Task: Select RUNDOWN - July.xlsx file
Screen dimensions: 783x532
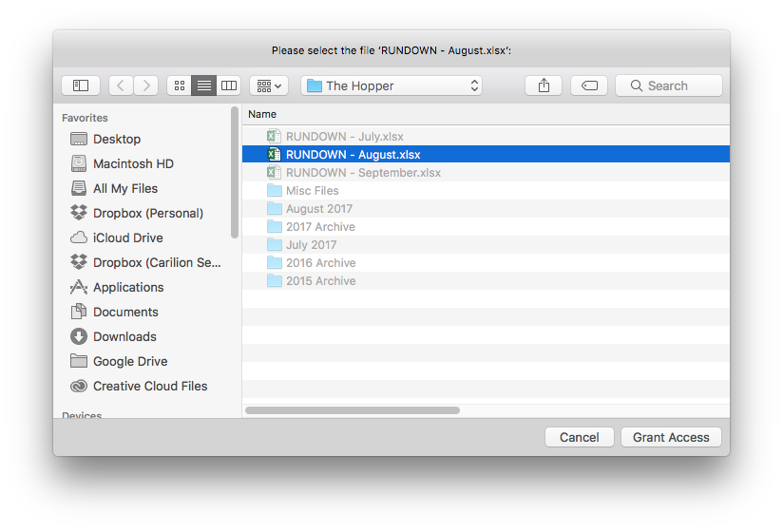Action: [x=486, y=137]
